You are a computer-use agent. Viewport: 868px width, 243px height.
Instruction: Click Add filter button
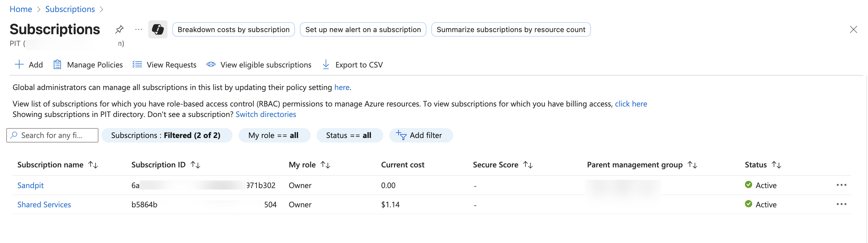click(x=421, y=135)
